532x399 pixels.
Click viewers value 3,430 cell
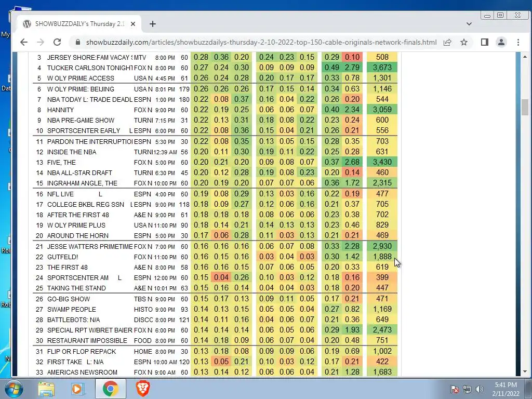[382, 162]
